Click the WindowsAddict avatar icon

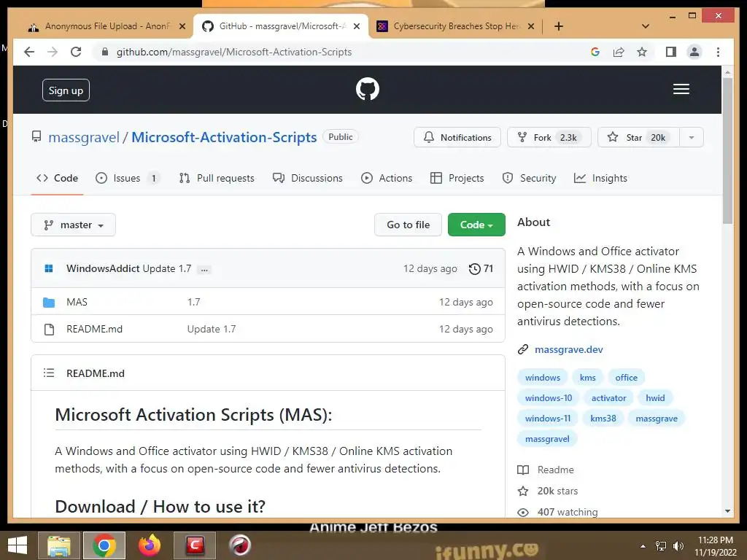[49, 268]
